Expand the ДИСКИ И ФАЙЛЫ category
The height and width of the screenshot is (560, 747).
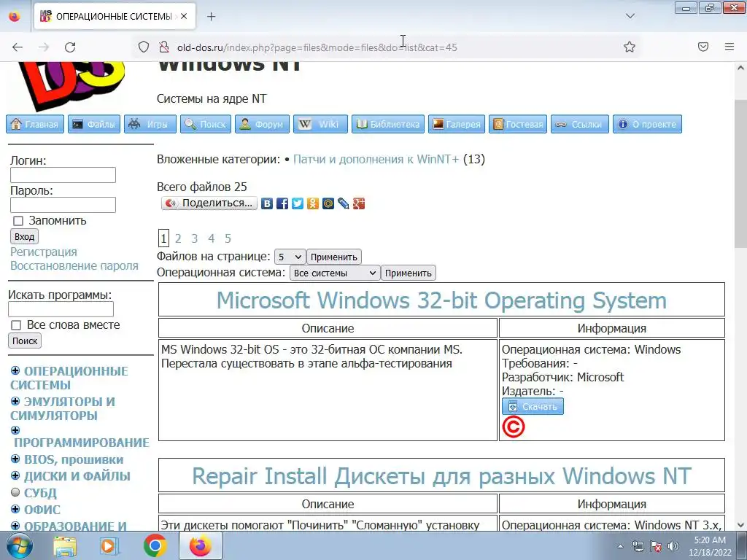[15, 475]
